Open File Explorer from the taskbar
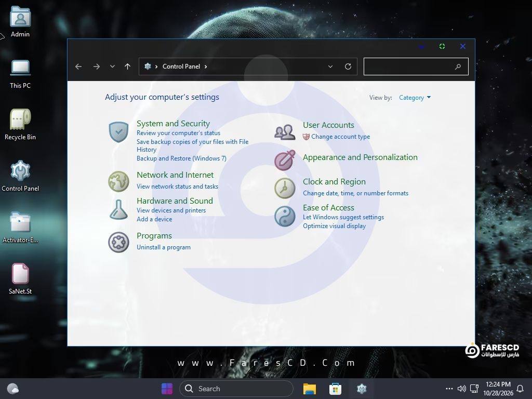Viewport: 532px width, 399px height. coord(310,389)
